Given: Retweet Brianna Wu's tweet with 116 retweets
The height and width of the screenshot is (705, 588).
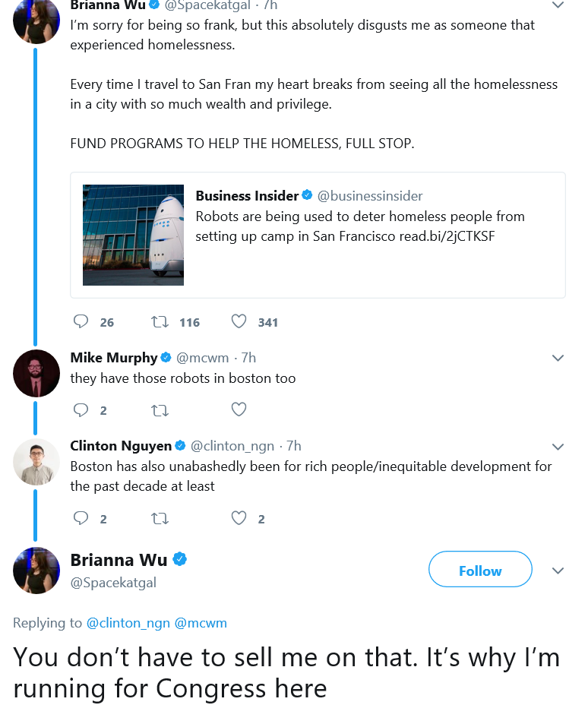Looking at the screenshot, I should (160, 322).
